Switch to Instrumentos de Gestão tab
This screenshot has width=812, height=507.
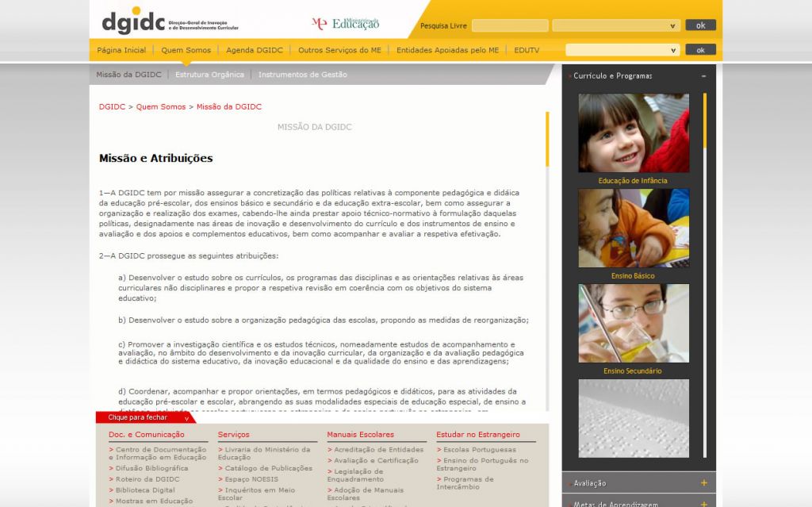point(302,75)
